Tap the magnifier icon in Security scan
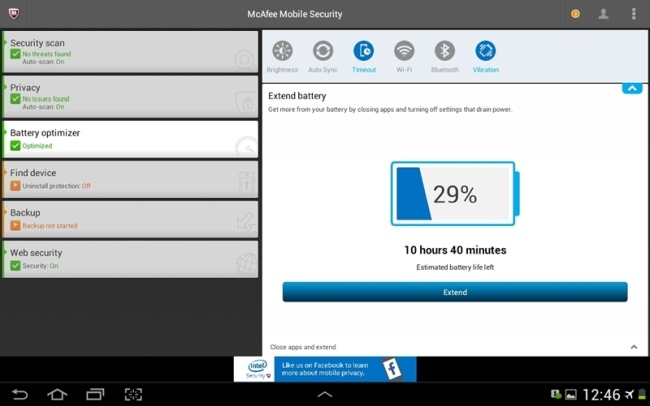Viewport: 650px width, 406px height. [245, 61]
